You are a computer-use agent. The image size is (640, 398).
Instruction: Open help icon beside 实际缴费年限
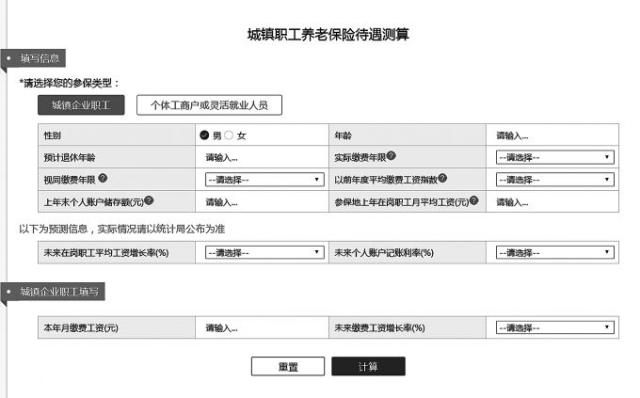391,156
